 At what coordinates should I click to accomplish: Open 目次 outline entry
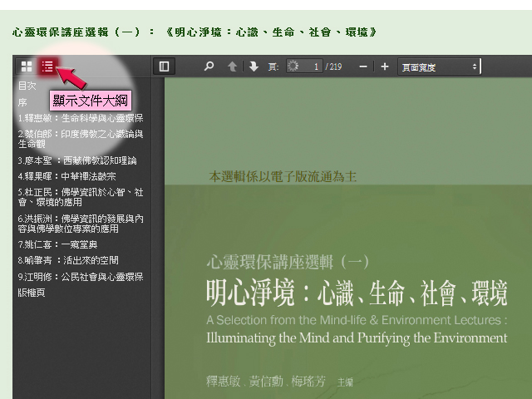click(x=27, y=86)
